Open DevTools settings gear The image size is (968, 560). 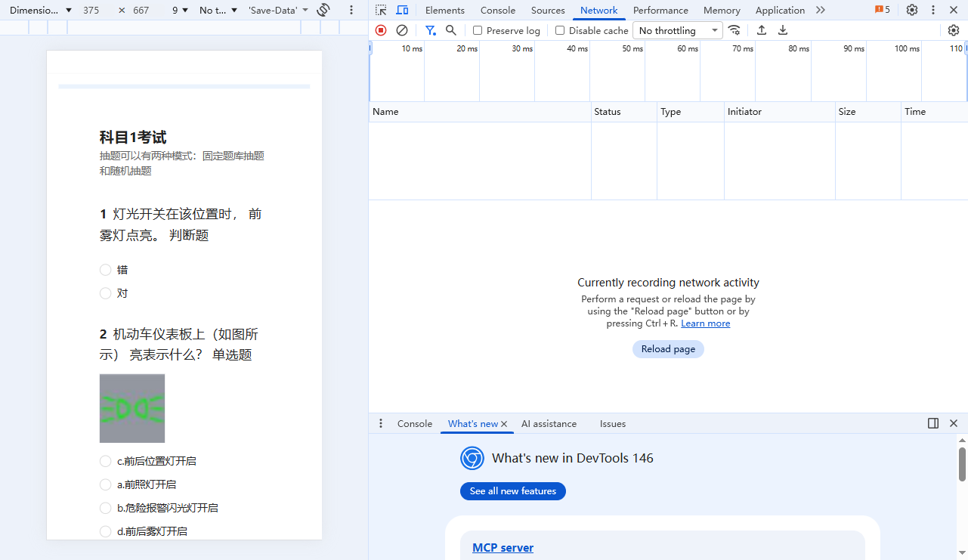(912, 10)
